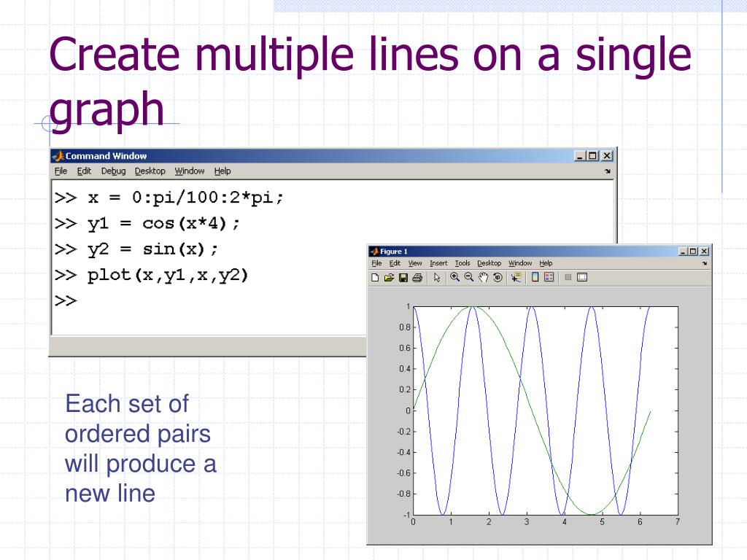Minimize the Command Window
747x560 pixels.
tap(580, 156)
